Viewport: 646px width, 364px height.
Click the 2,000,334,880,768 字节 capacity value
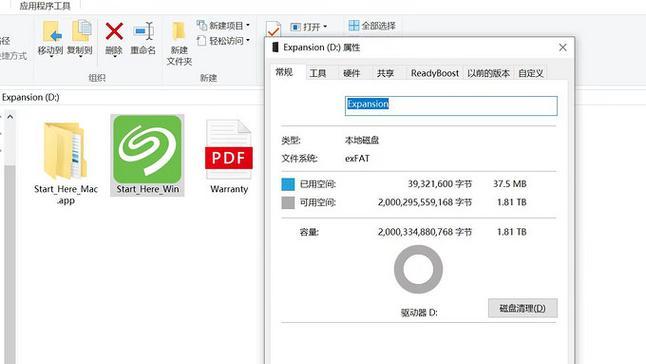coord(424,232)
